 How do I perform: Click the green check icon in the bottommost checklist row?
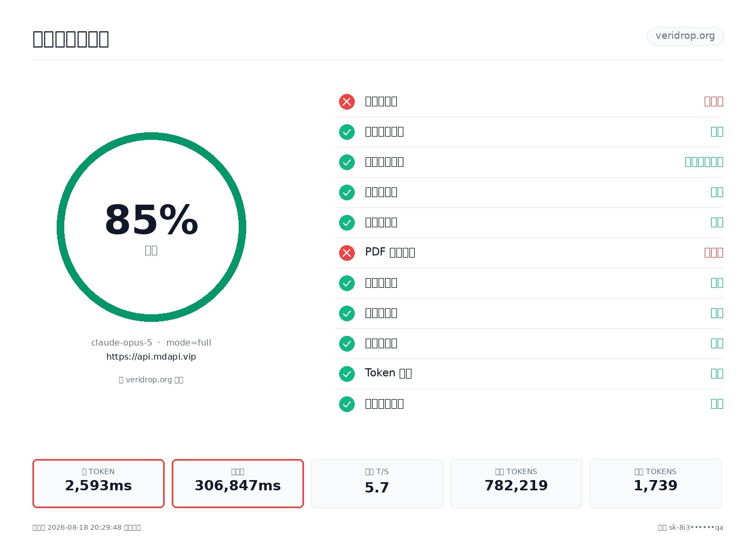[x=347, y=404]
